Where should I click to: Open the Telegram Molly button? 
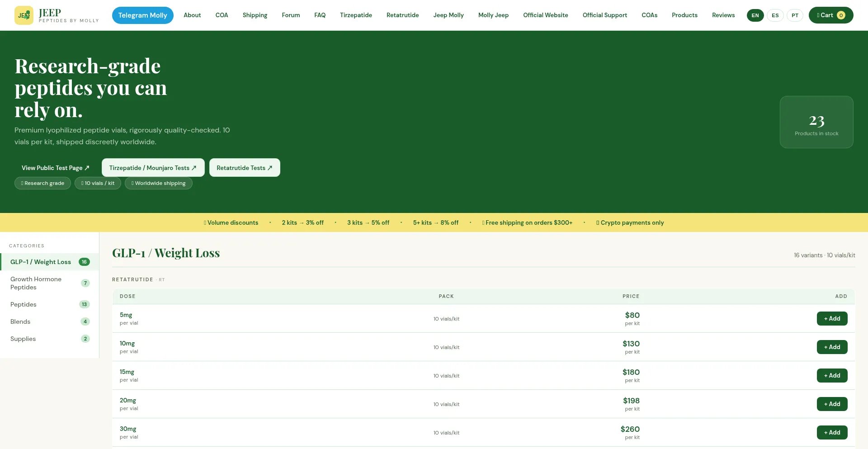(143, 15)
